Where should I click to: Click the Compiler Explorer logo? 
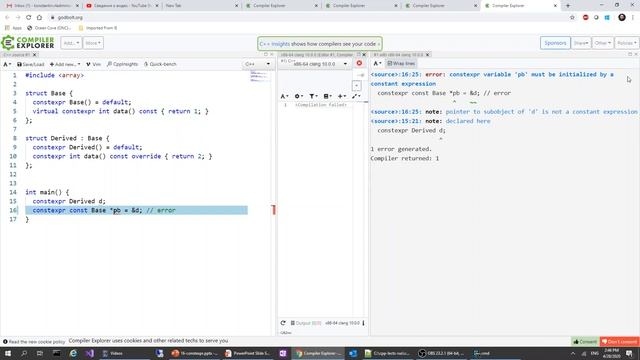pyautogui.click(x=28, y=43)
